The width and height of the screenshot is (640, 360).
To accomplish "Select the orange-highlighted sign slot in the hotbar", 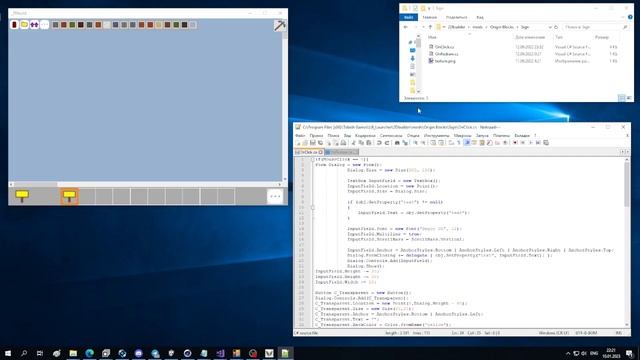I will (69, 196).
